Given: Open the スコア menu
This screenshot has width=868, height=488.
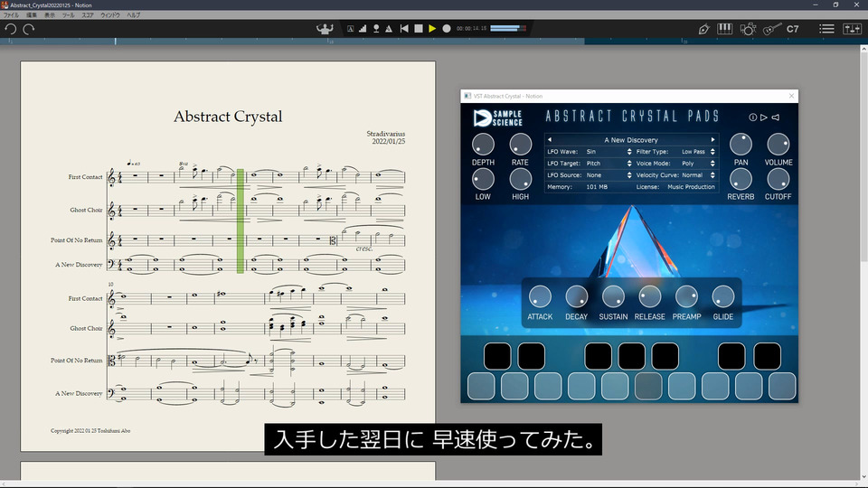Looking at the screenshot, I should click(88, 15).
